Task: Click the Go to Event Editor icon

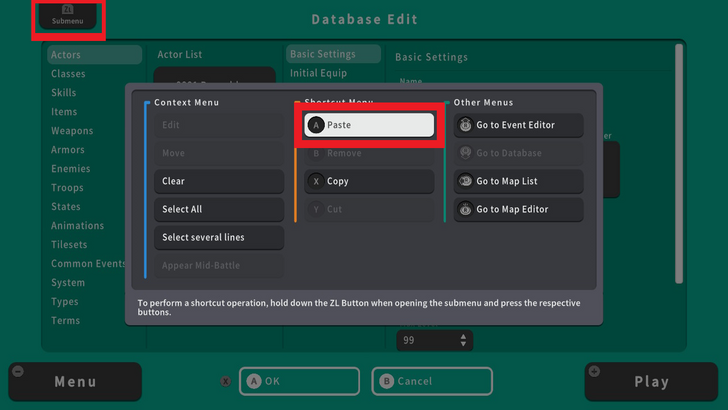Action: 465,125
